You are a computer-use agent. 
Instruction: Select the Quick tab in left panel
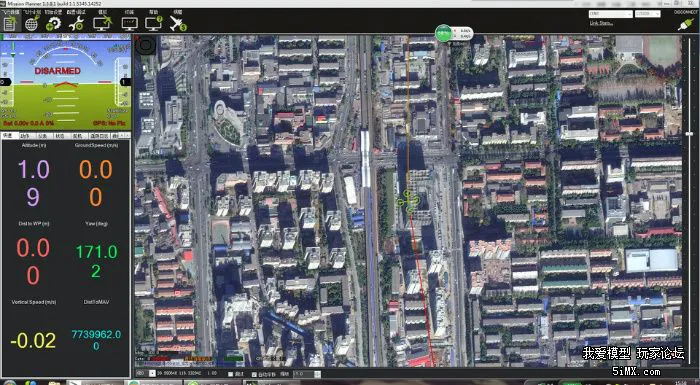[8, 135]
